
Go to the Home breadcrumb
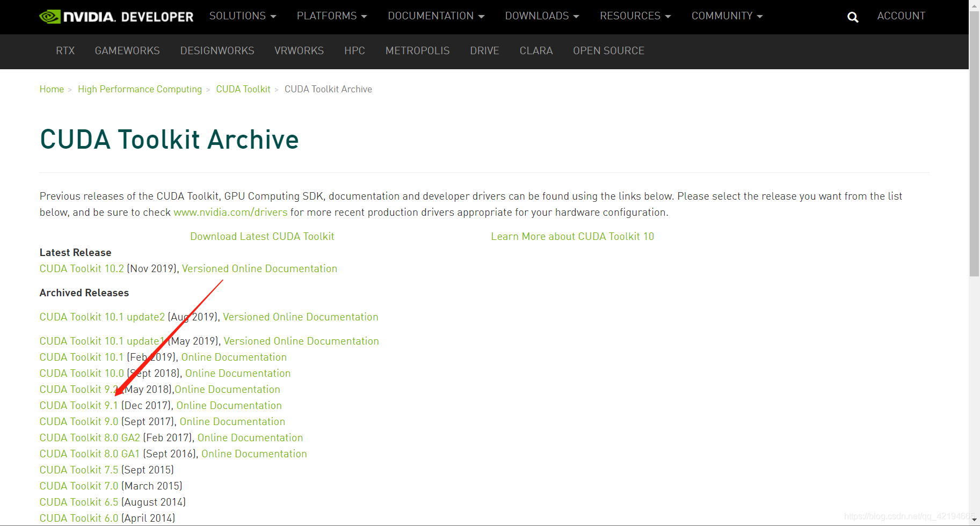point(52,89)
